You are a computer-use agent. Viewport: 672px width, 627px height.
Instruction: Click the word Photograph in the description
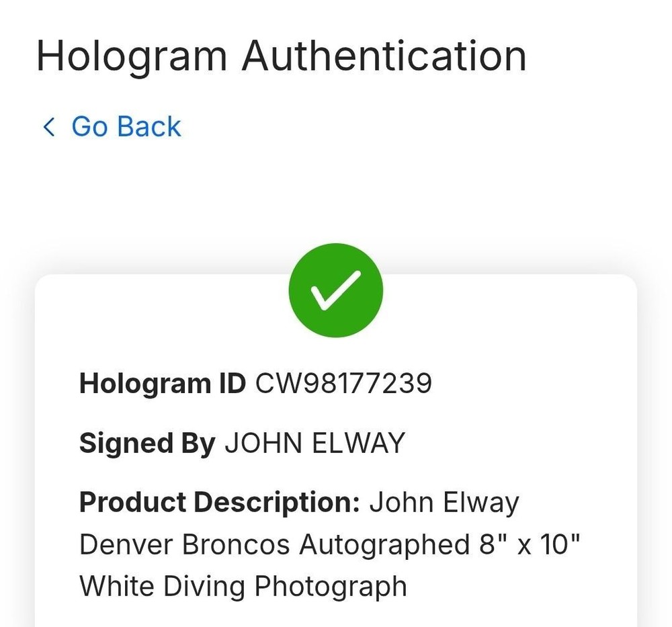coord(331,587)
